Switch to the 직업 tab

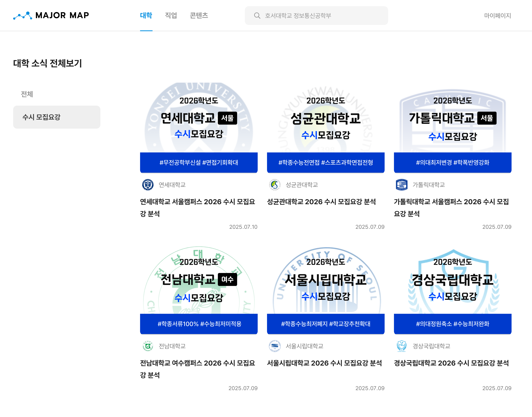pyautogui.click(x=171, y=15)
